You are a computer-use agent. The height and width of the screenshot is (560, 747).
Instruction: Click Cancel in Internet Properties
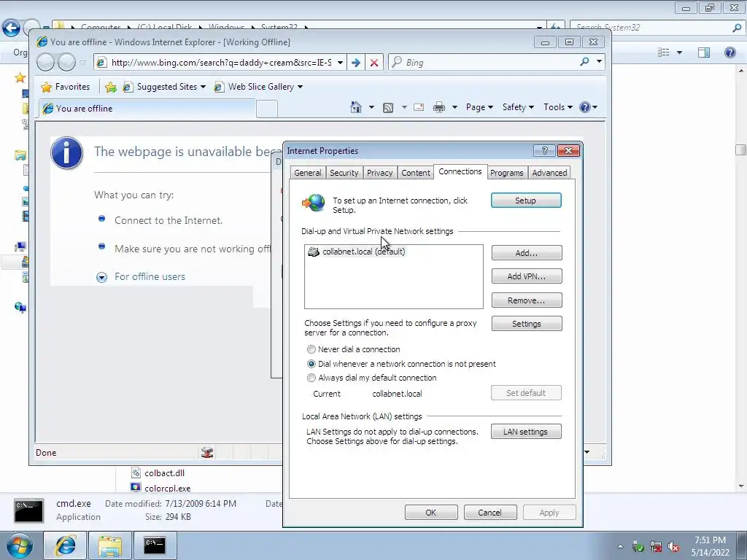[489, 513]
